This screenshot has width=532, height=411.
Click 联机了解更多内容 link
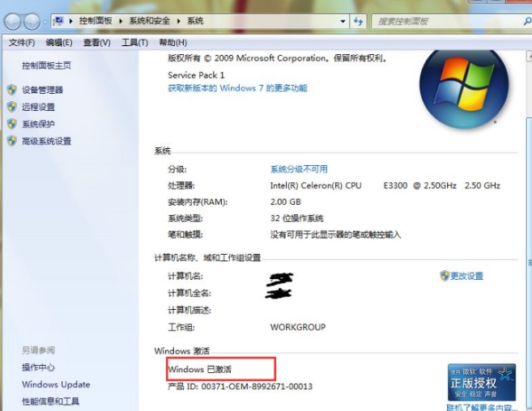pyautogui.click(x=482, y=407)
